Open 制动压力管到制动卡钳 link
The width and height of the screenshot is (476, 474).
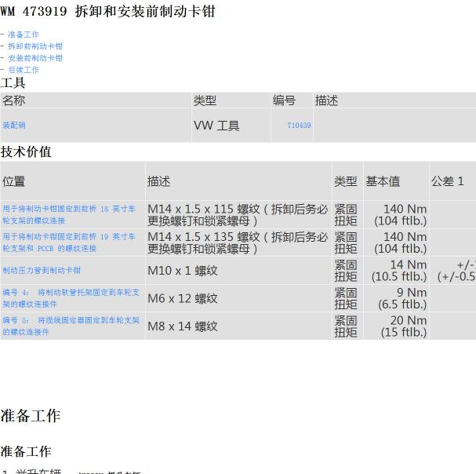(42, 270)
